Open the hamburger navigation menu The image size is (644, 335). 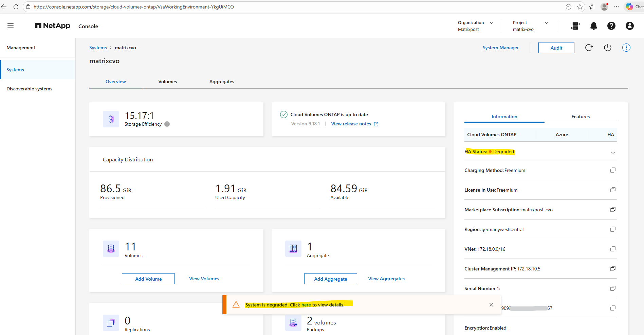coord(11,26)
